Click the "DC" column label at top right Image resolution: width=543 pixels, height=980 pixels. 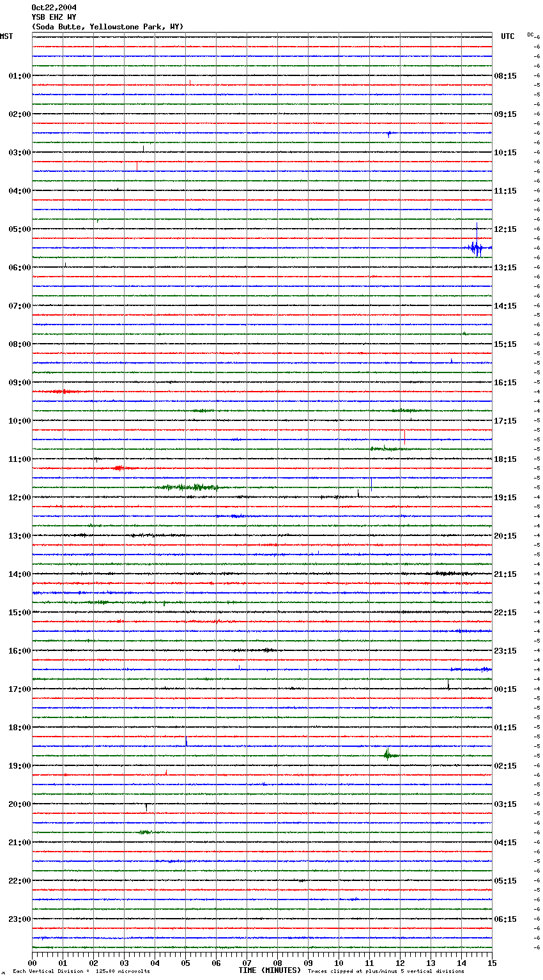pyautogui.click(x=530, y=34)
